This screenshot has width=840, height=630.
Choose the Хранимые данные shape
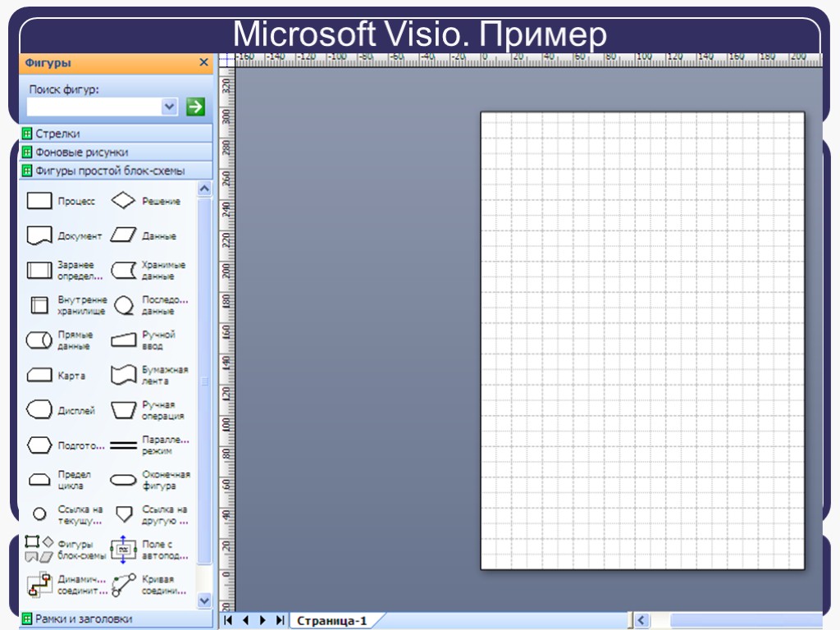pyautogui.click(x=123, y=271)
